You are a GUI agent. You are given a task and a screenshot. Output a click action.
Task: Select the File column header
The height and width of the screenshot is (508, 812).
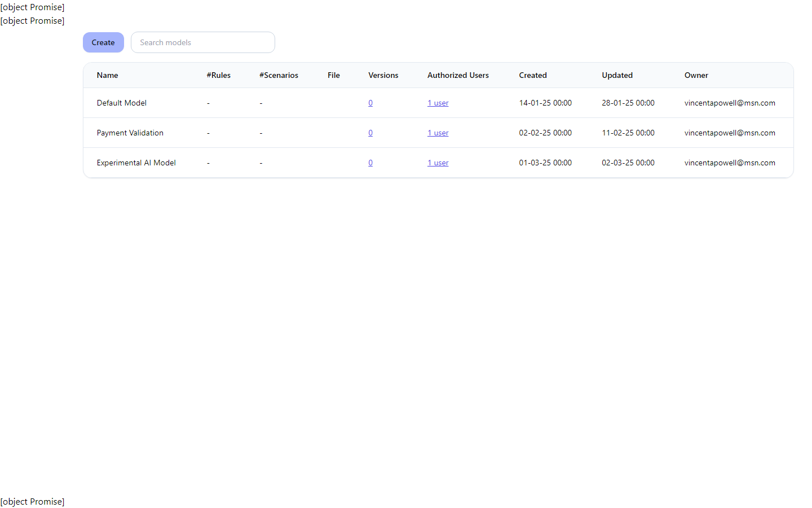[334, 75]
